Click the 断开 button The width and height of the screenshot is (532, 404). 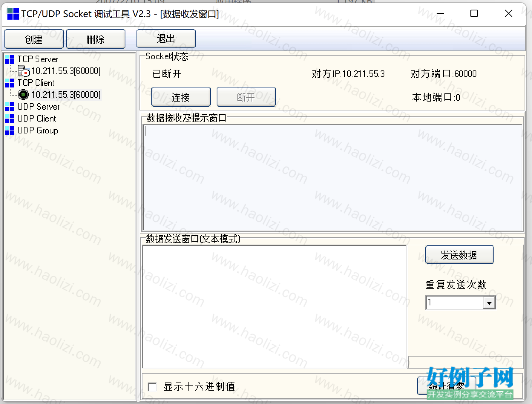click(246, 97)
